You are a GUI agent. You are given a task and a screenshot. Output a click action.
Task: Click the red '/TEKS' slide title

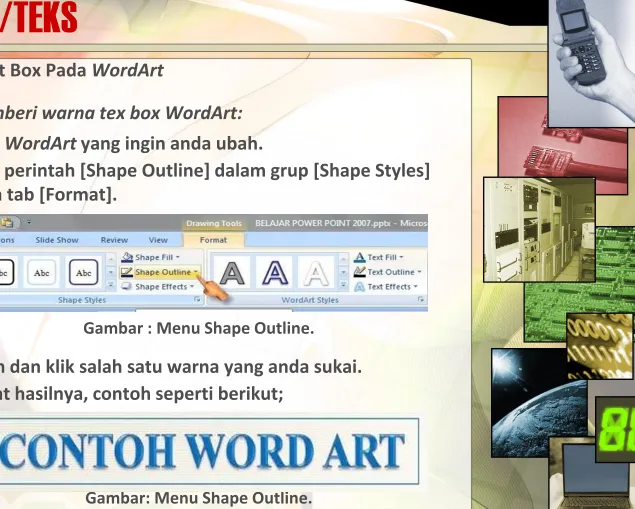point(38,17)
